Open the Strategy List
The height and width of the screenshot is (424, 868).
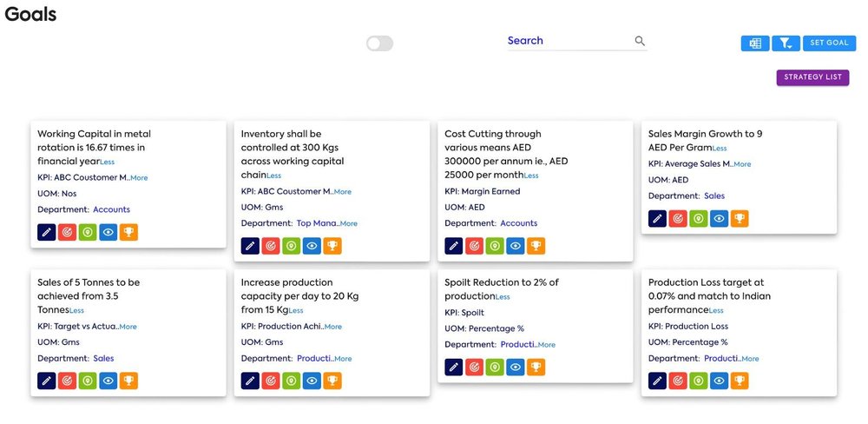[812, 77]
